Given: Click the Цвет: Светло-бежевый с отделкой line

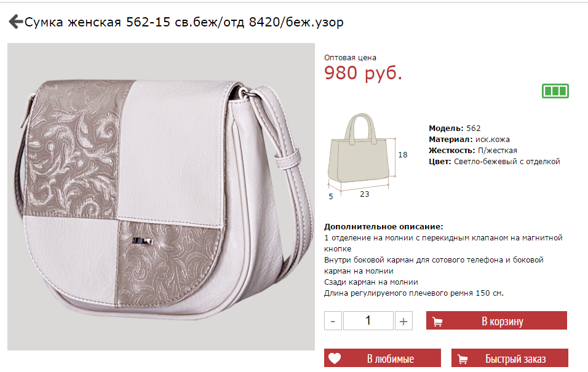Looking at the screenshot, I should pyautogui.click(x=495, y=162).
